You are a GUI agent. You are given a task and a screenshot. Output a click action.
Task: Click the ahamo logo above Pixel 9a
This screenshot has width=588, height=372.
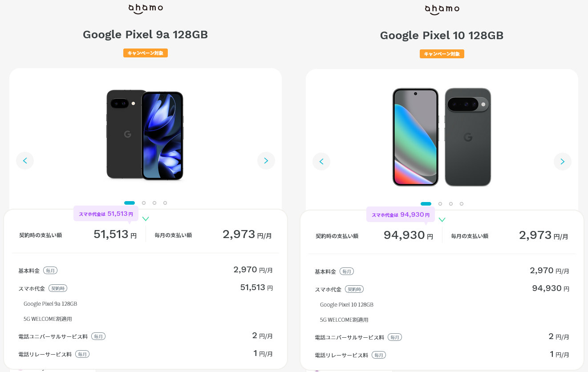[x=146, y=8]
